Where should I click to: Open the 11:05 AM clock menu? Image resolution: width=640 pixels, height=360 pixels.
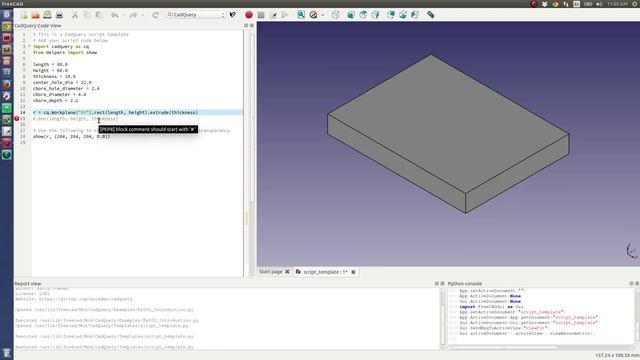pyautogui.click(x=617, y=4)
